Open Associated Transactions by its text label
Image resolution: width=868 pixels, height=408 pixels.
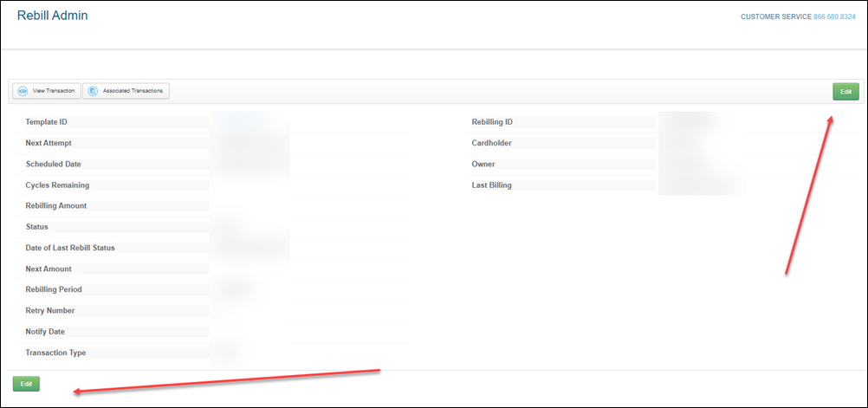[133, 91]
